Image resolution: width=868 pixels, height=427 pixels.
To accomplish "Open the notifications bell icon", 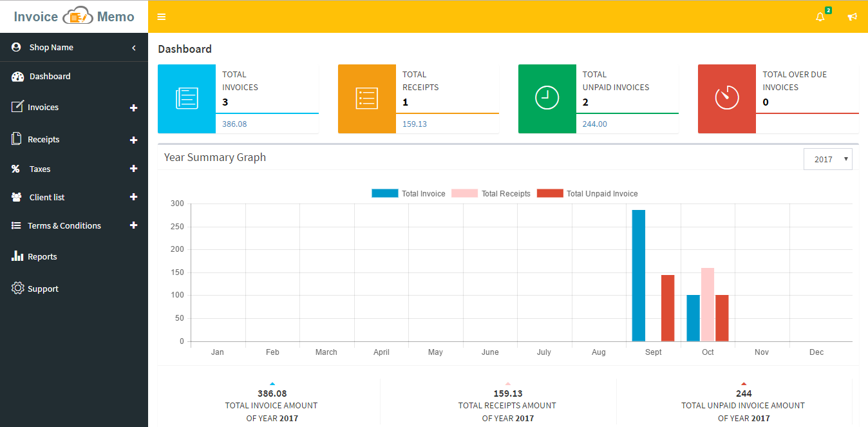I will pyautogui.click(x=819, y=17).
